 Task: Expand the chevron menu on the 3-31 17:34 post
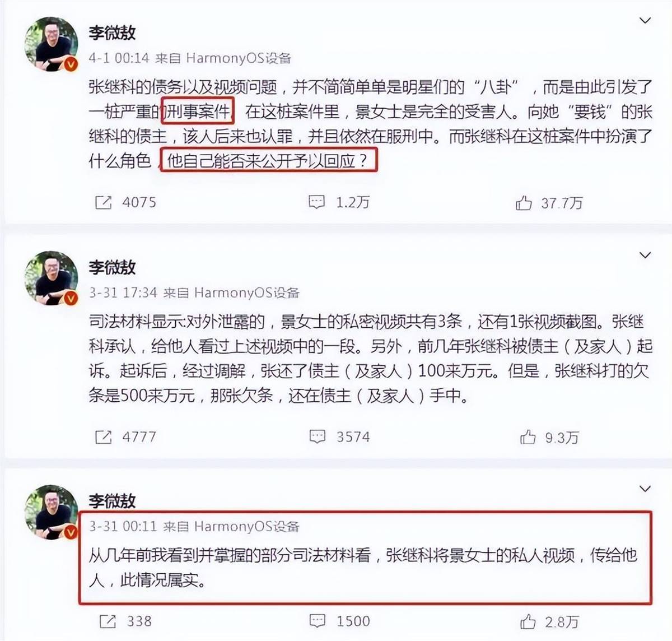click(645, 256)
